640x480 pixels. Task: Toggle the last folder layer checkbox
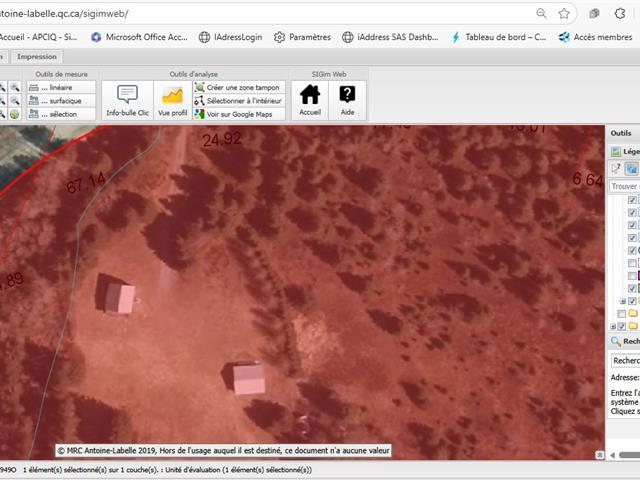tap(621, 326)
